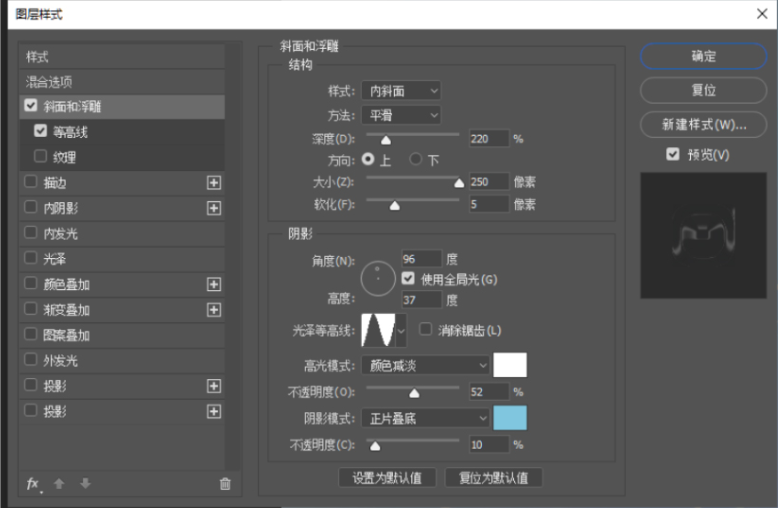Click the plus icon on the second 投影 row

(x=214, y=411)
